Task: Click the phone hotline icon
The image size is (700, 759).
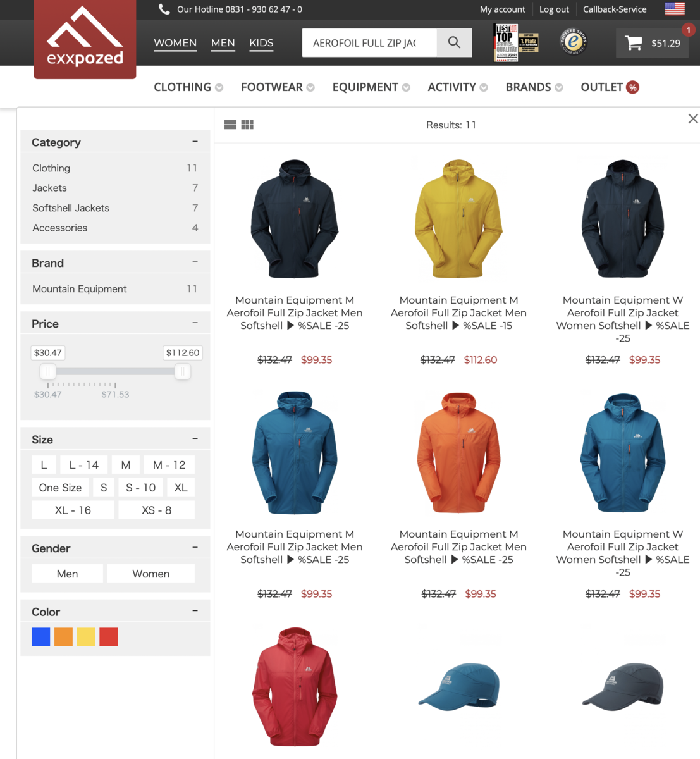Action: coord(164,9)
